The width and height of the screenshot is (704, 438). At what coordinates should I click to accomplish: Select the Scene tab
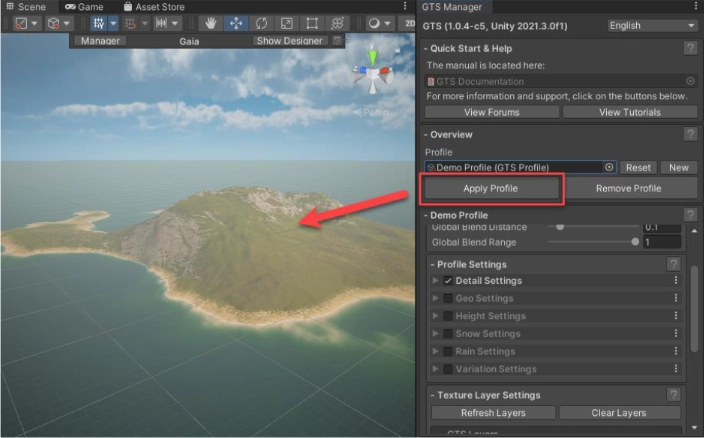pos(26,7)
